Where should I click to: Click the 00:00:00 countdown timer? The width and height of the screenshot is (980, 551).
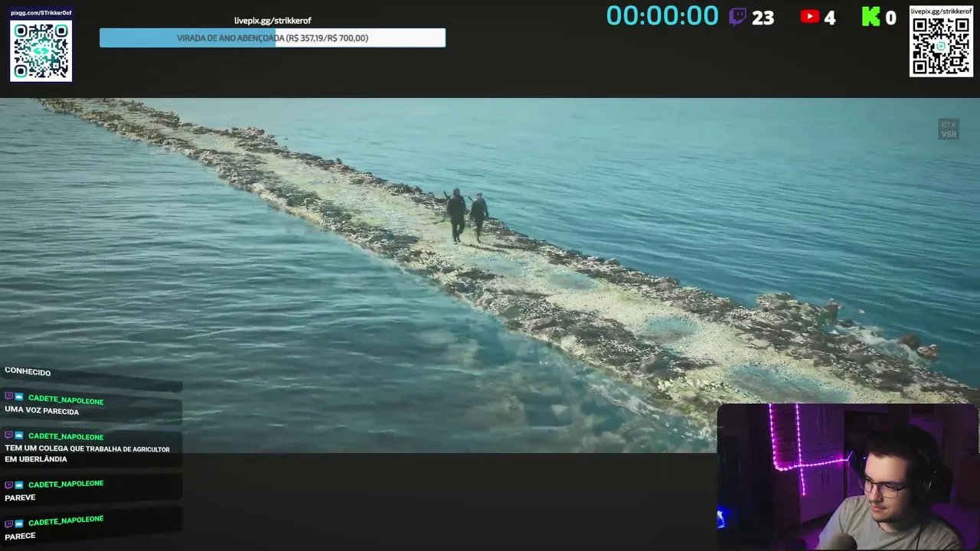tap(662, 16)
